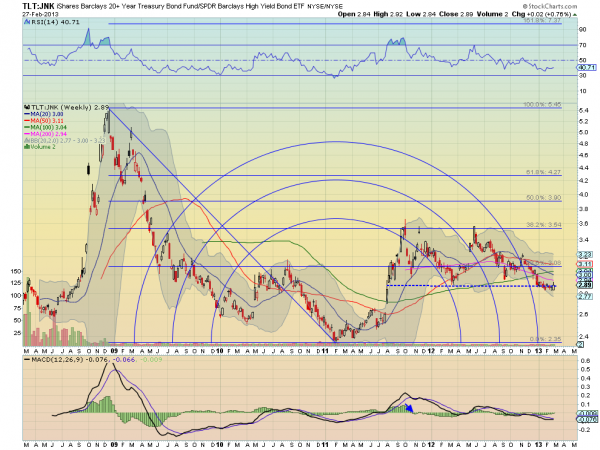Click the green up arrow after Chg value
The image size is (600, 450).
coord(575,14)
